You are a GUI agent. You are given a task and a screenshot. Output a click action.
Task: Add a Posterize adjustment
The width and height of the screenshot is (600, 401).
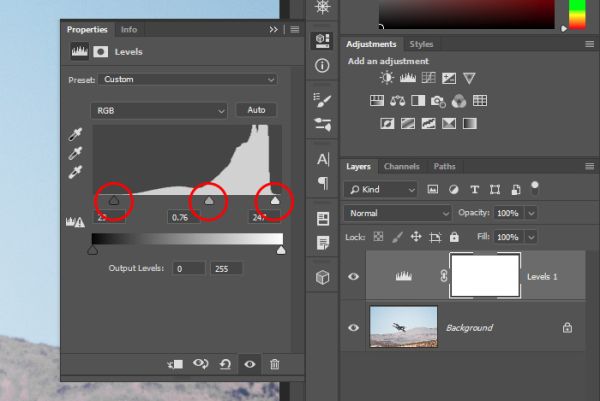coord(408,124)
